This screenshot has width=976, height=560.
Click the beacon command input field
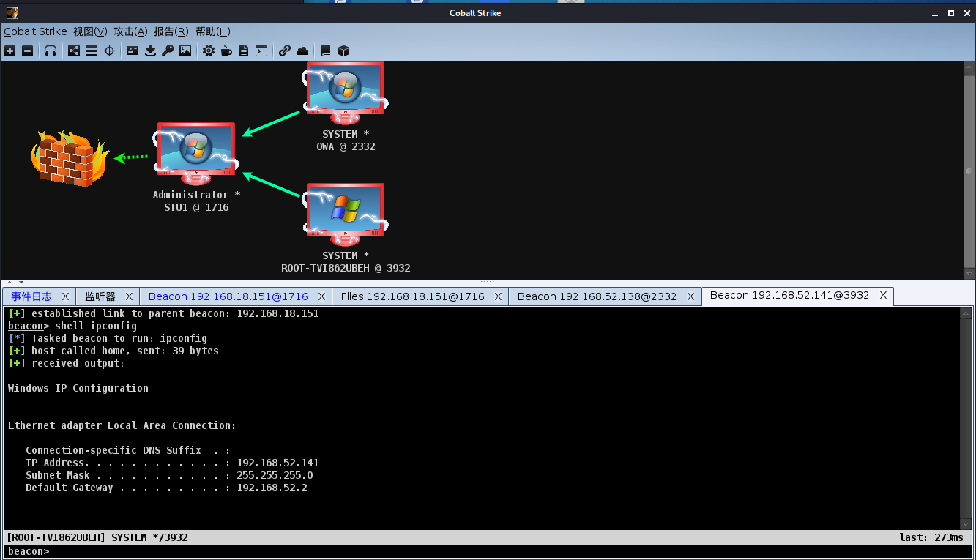click(x=510, y=551)
